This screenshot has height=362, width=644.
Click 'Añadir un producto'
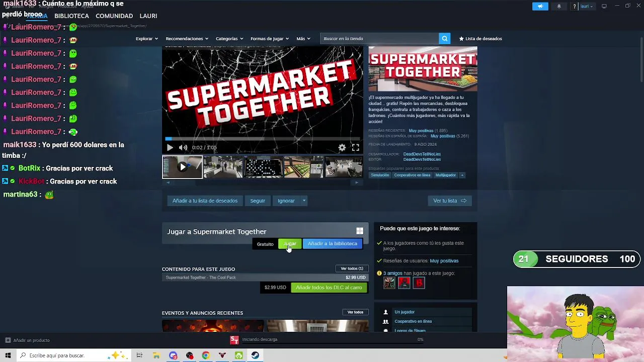tap(28, 340)
